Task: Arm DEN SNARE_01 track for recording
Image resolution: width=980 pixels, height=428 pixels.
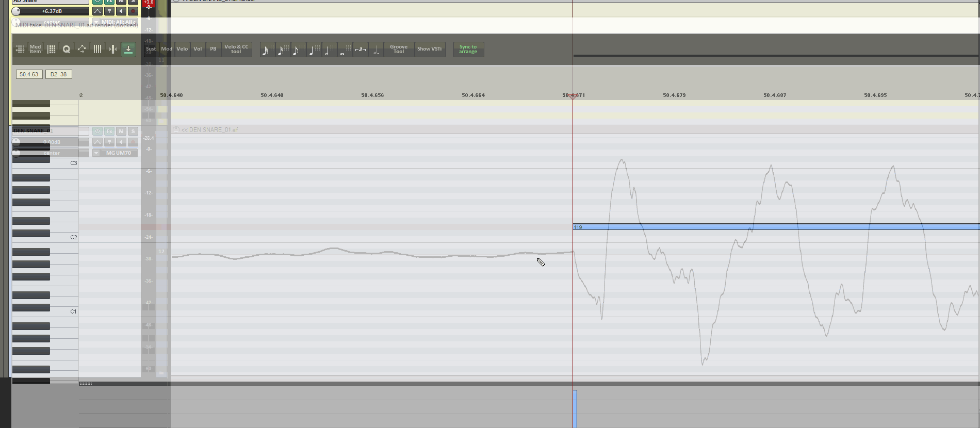Action: tap(133, 142)
